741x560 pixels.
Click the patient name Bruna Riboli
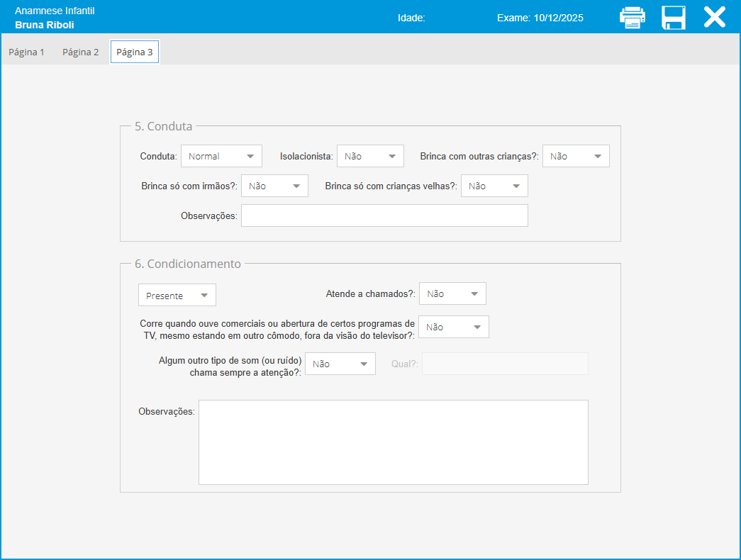(45, 25)
